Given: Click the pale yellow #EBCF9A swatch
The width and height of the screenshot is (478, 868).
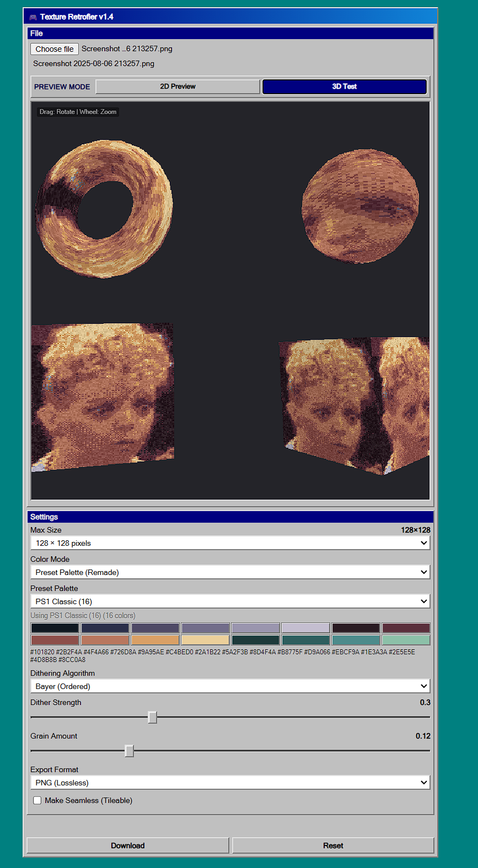Looking at the screenshot, I should click(206, 640).
